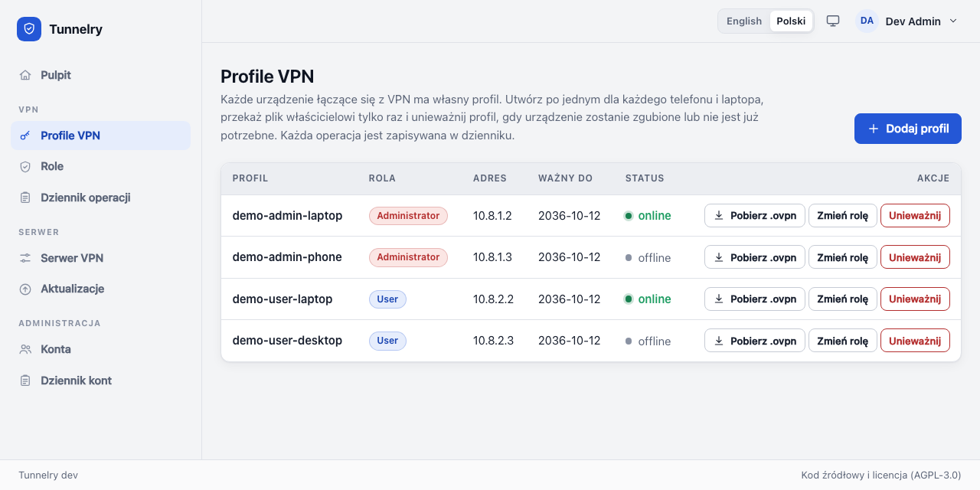
Task: Click the monitor theme icon in header
Action: 833,21
